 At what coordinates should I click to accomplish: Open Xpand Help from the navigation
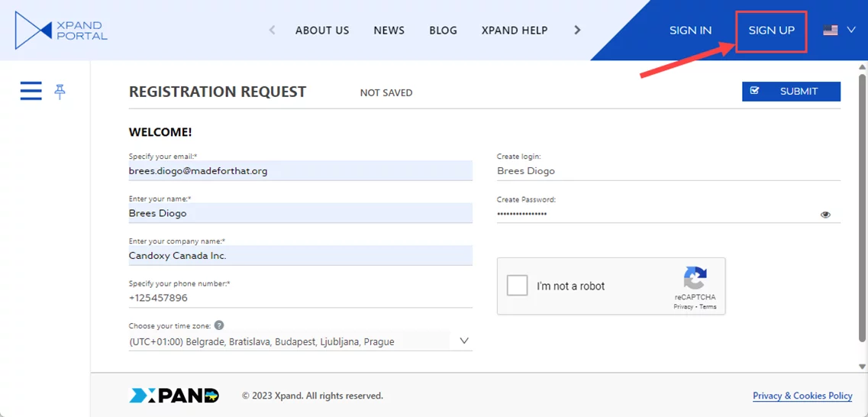pos(515,31)
